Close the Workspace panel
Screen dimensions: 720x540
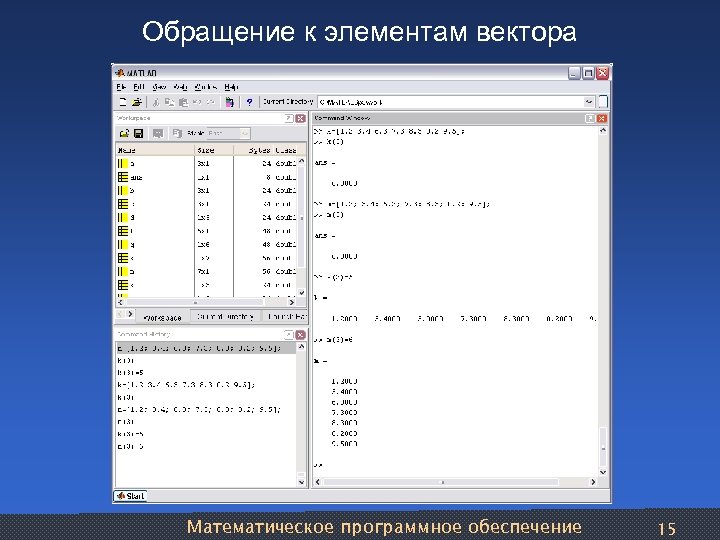(x=300, y=118)
